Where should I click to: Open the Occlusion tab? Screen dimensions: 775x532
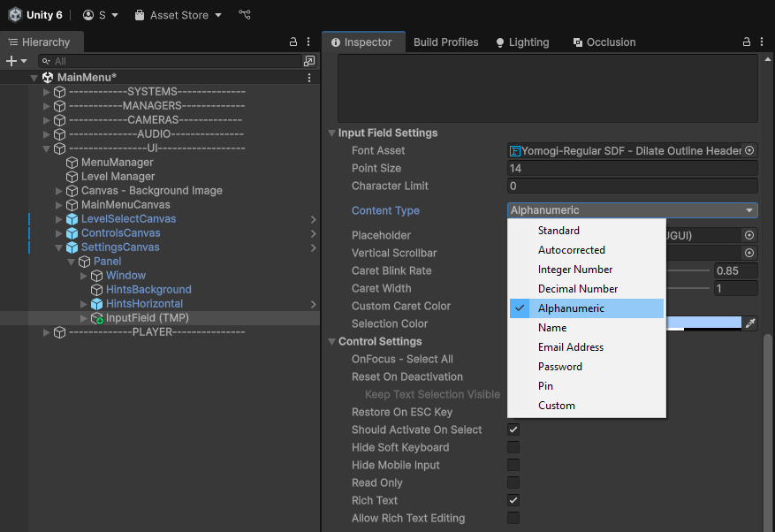604,42
